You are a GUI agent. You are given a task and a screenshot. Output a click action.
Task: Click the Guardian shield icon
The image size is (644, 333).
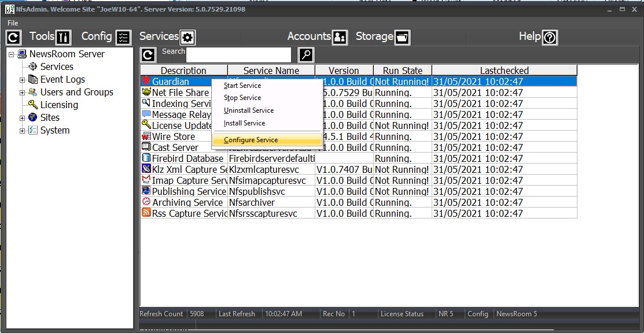146,81
